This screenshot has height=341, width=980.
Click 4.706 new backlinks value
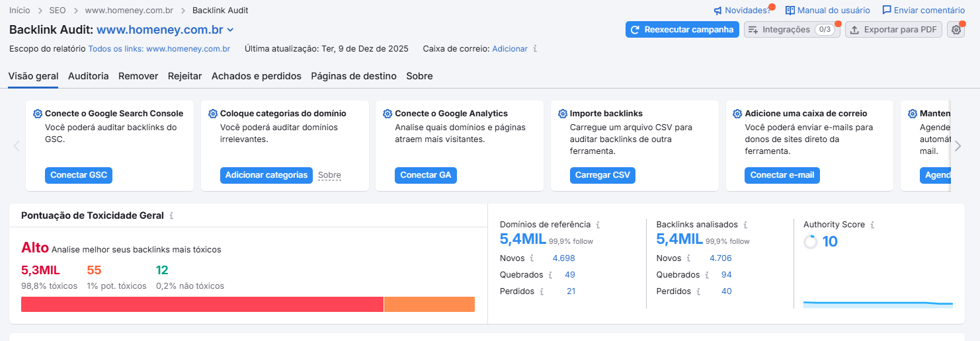point(721,258)
